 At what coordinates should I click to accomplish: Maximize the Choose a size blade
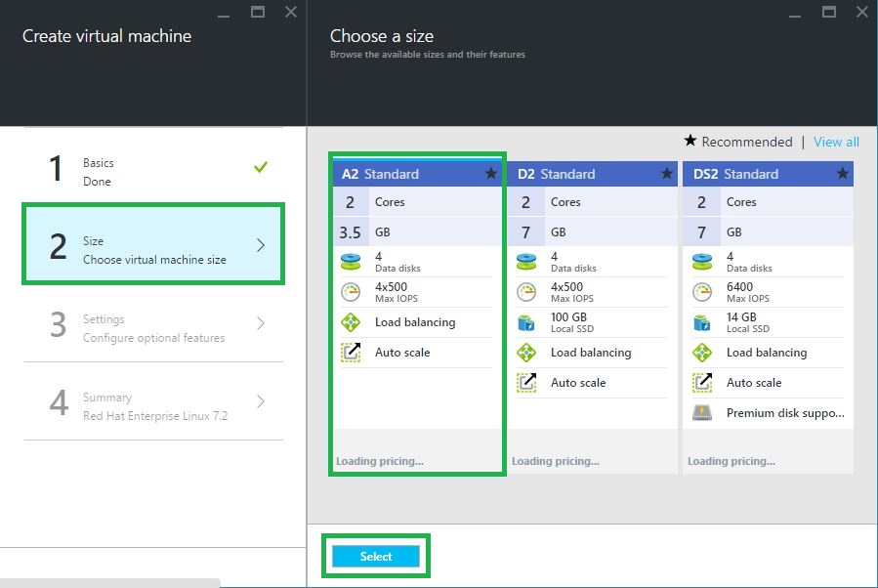coord(829,12)
